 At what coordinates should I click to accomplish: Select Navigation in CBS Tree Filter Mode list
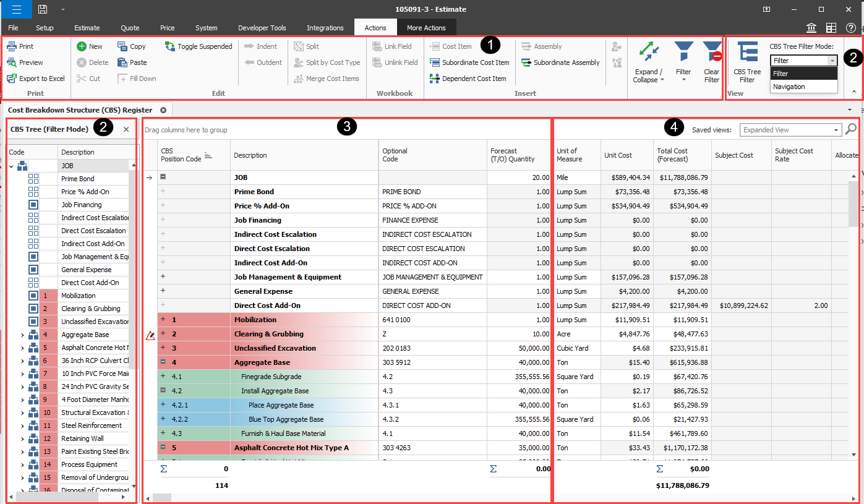pos(789,87)
